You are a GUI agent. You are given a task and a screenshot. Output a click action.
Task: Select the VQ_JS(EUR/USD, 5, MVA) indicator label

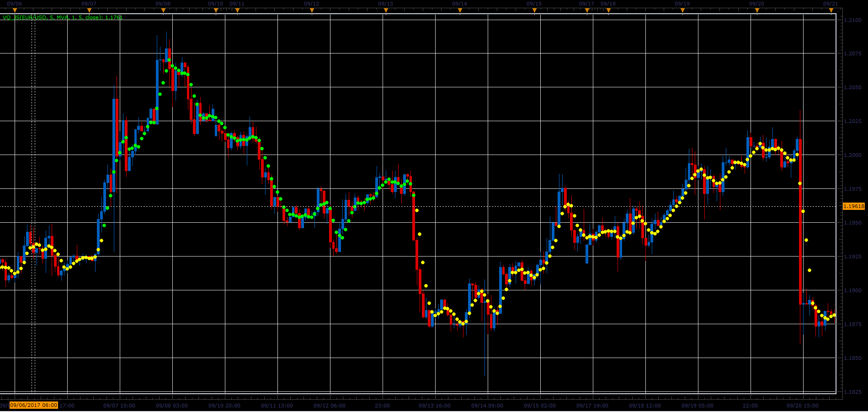[x=63, y=17]
